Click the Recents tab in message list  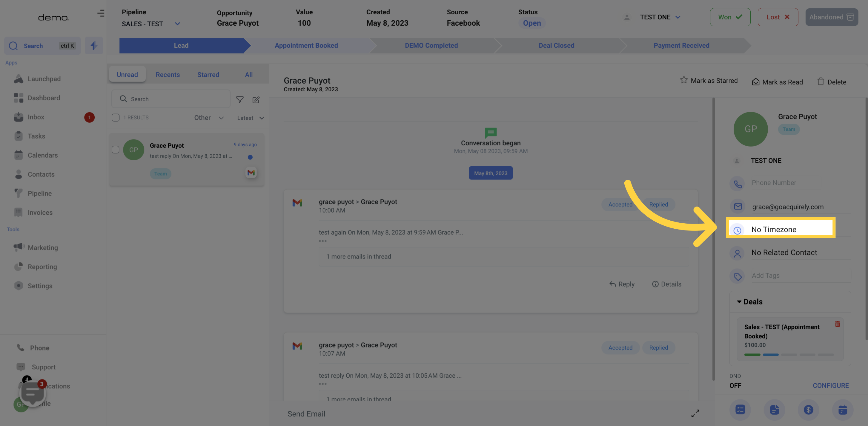click(168, 74)
